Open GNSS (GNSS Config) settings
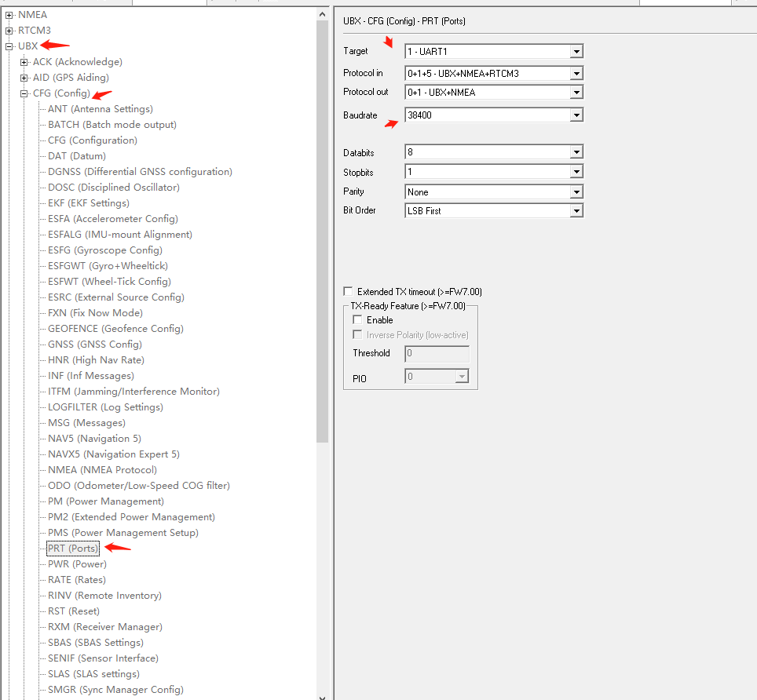The height and width of the screenshot is (700, 757). click(x=96, y=344)
